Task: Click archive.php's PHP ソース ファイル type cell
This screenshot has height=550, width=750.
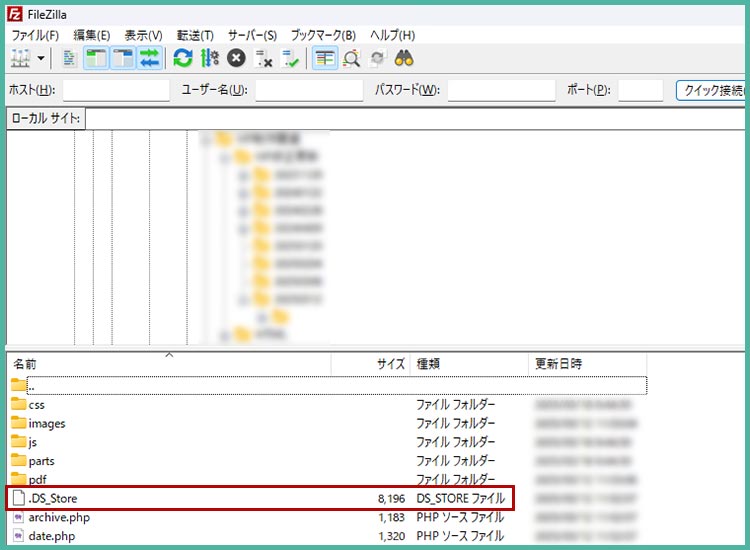Action: (460, 517)
